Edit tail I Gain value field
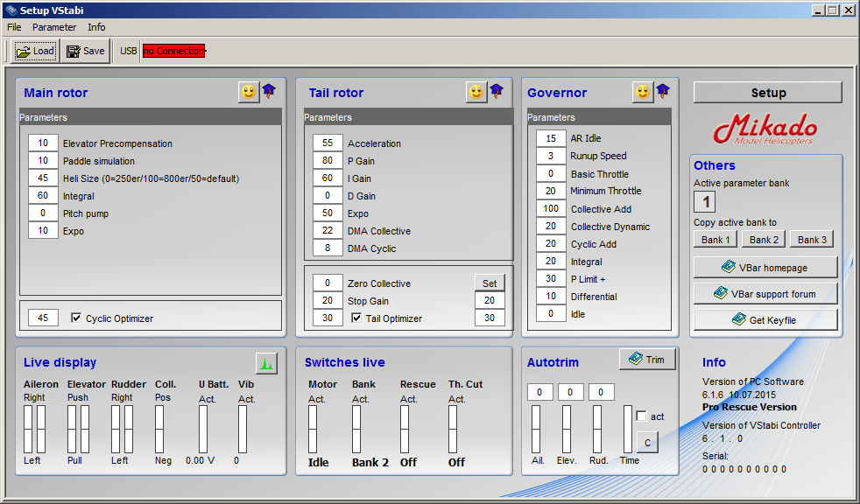This screenshot has height=504, width=860. tap(328, 178)
